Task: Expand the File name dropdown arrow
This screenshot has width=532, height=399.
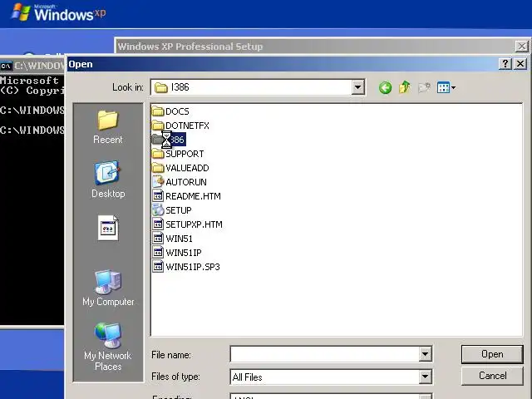Action: click(x=425, y=354)
